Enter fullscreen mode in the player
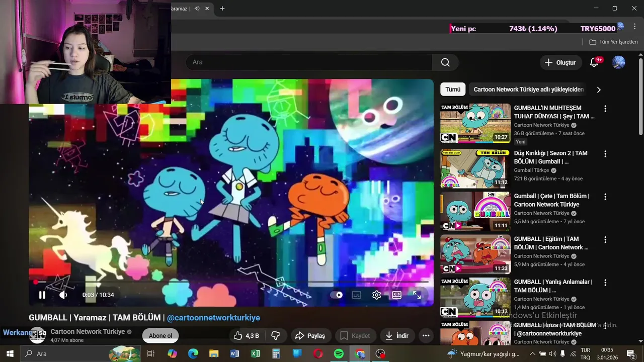This screenshot has height=362, width=644. [x=417, y=295]
